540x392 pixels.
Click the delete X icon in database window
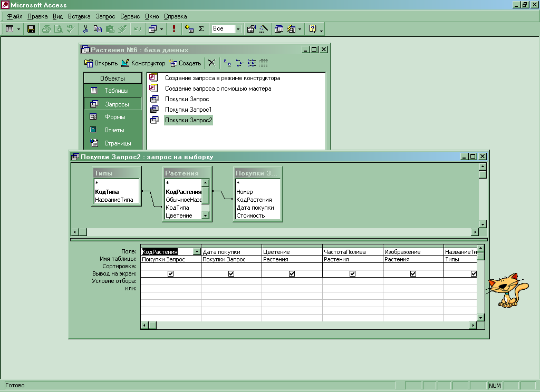coord(212,63)
